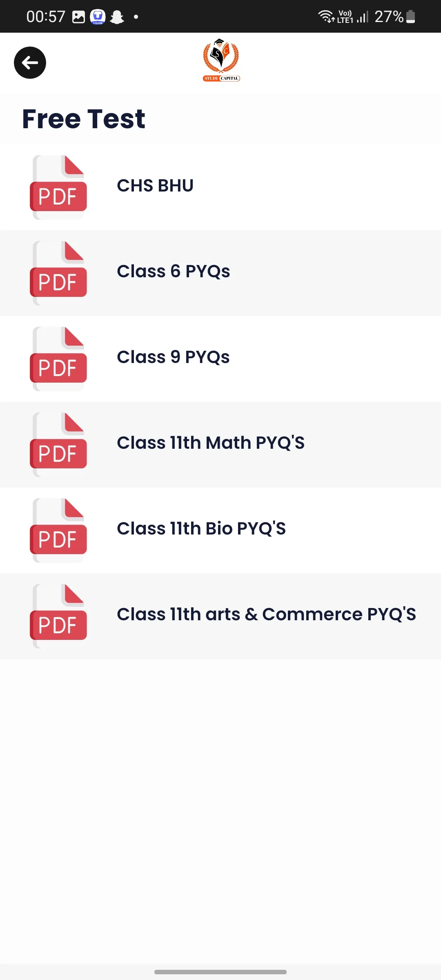Tap the bottom home gesture bar
Viewport: 441px width, 980px height.
coord(220,972)
